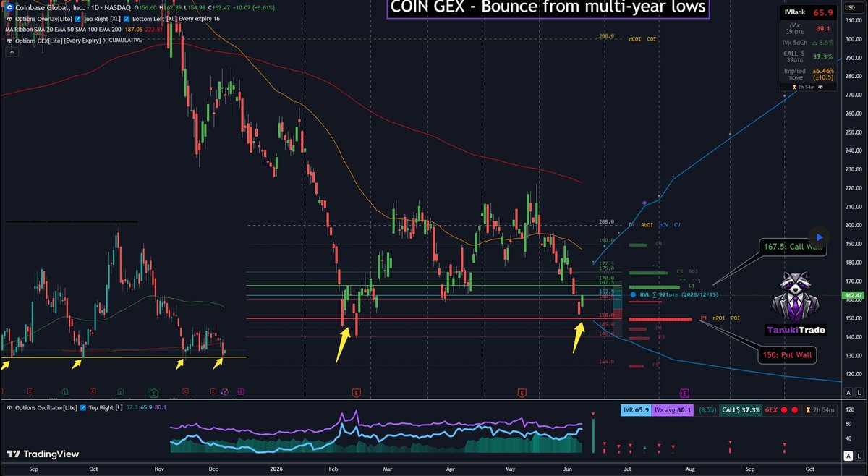Select the 167.5: Call Wall callout
868x476 pixels.
pyautogui.click(x=792, y=245)
